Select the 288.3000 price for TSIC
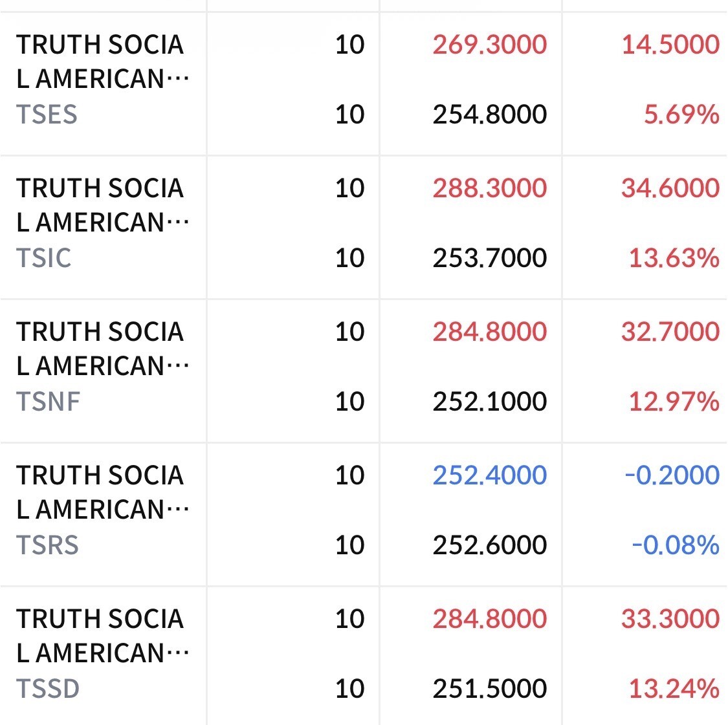Viewport: 728px width, 725px height. (x=490, y=188)
